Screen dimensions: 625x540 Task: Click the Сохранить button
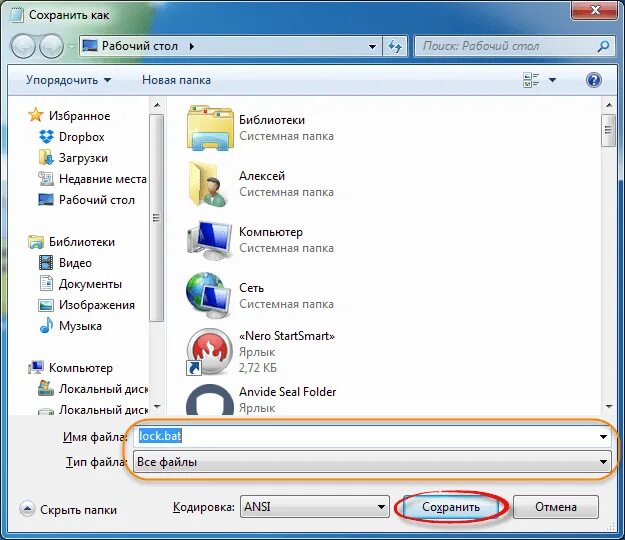451,507
